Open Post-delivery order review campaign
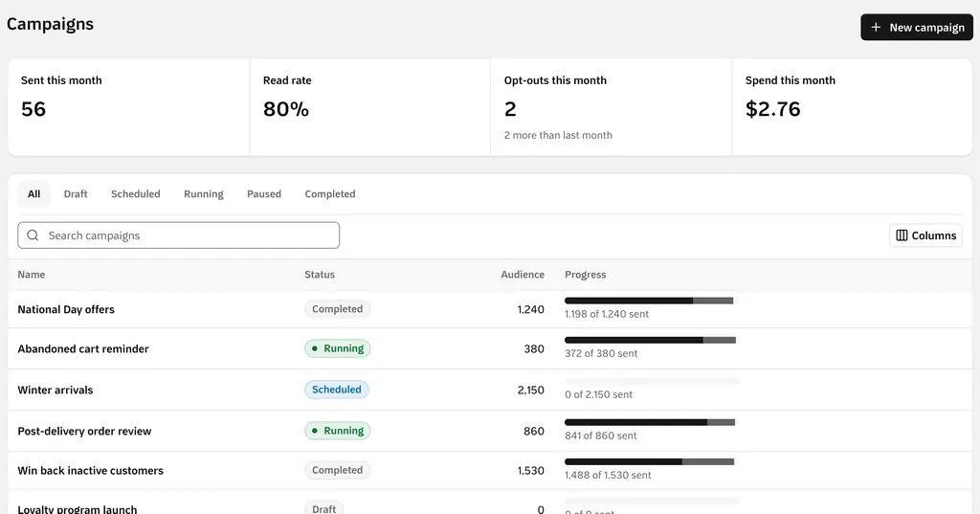The image size is (980, 514). tap(84, 432)
